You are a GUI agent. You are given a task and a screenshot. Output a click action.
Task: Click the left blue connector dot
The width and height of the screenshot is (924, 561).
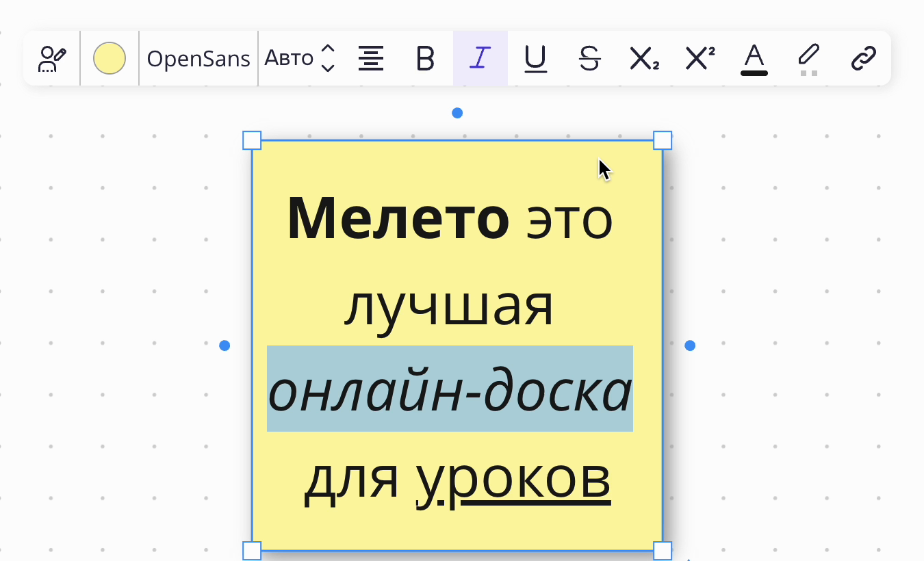[224, 345]
